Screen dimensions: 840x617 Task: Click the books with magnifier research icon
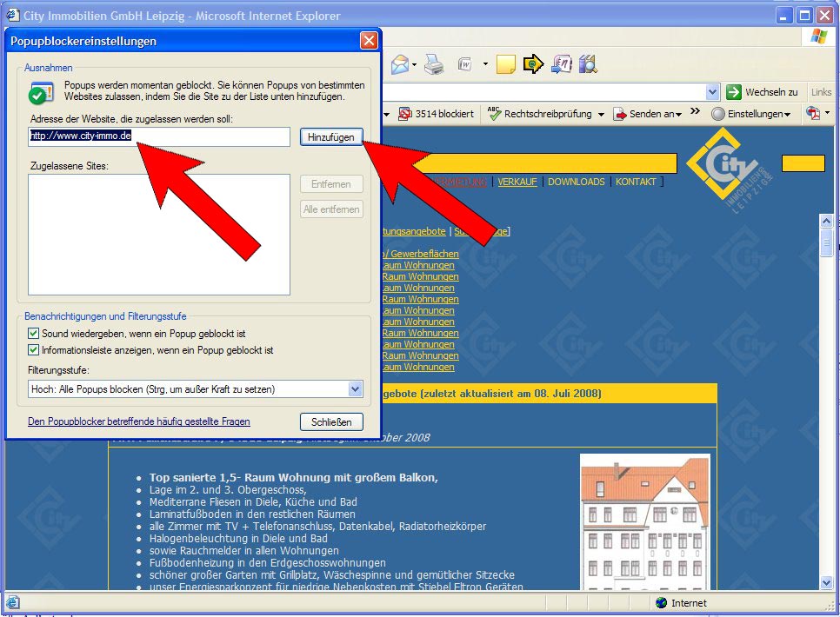(588, 64)
